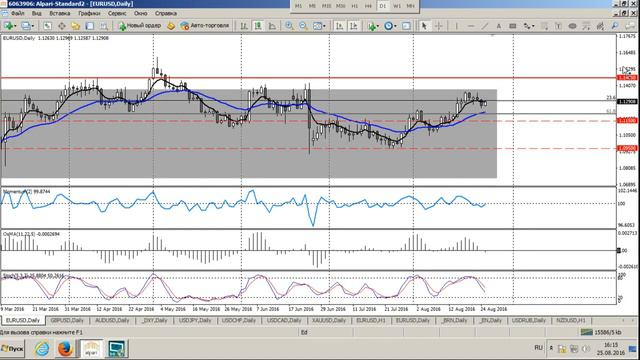640x360 pixels.
Task: Select the H4 timeframe button
Action: click(x=368, y=6)
